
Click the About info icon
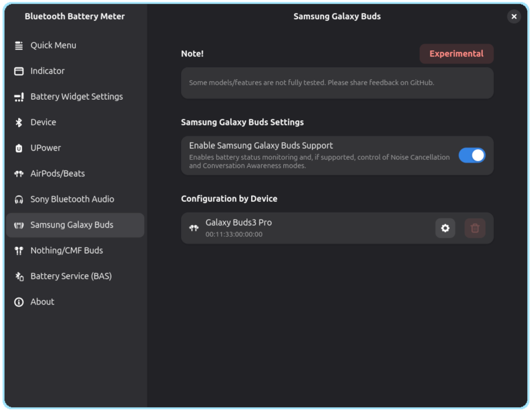point(19,302)
